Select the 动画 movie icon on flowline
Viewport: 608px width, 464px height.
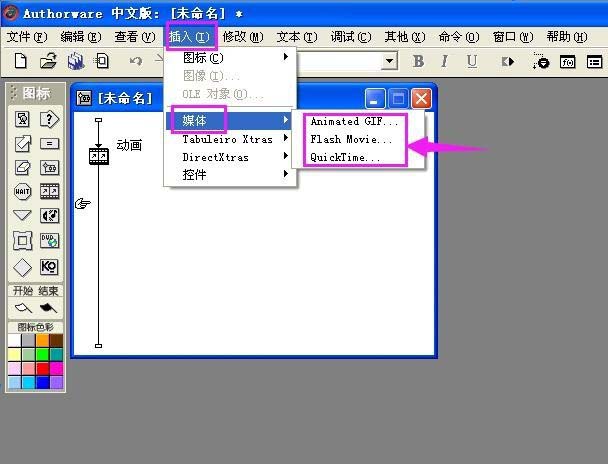[99, 156]
